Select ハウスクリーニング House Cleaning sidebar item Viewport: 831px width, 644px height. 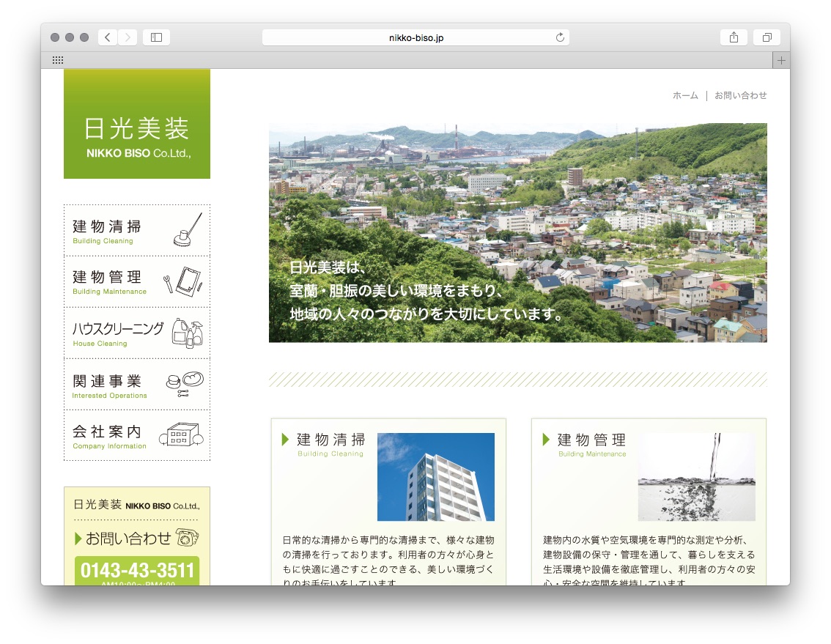pyautogui.click(x=137, y=333)
